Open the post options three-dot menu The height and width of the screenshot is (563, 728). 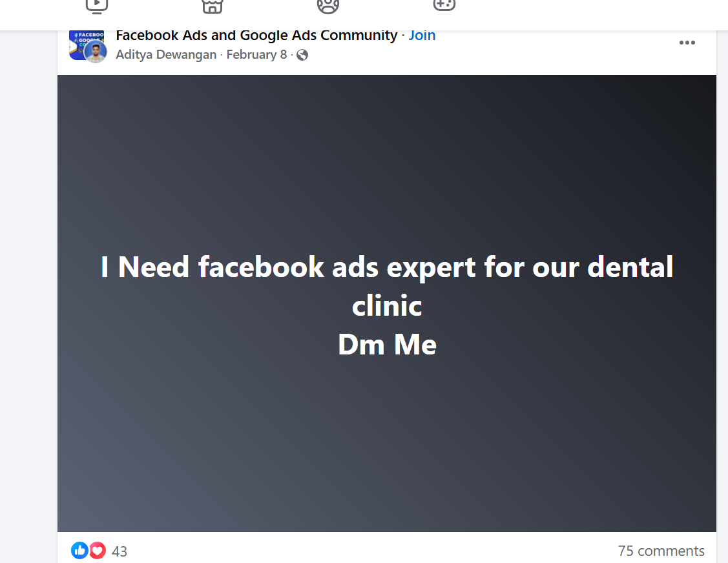click(x=687, y=43)
